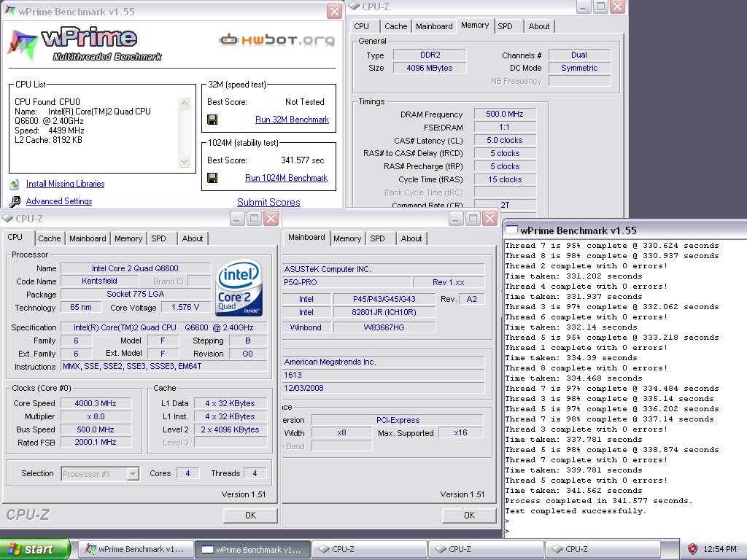Image resolution: width=747 pixels, height=560 pixels.
Task: Click the Rated FSB 2000.1 MHz field
Action: click(x=96, y=443)
